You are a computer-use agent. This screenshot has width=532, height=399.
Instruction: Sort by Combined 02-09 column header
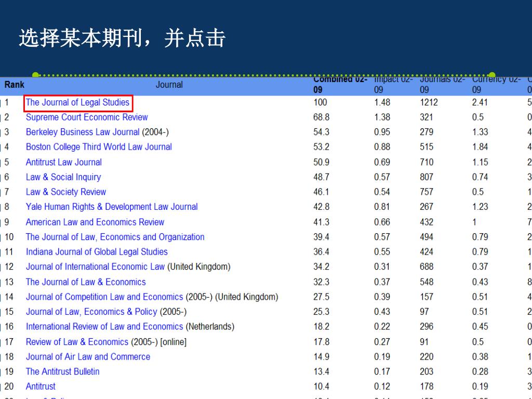point(340,85)
